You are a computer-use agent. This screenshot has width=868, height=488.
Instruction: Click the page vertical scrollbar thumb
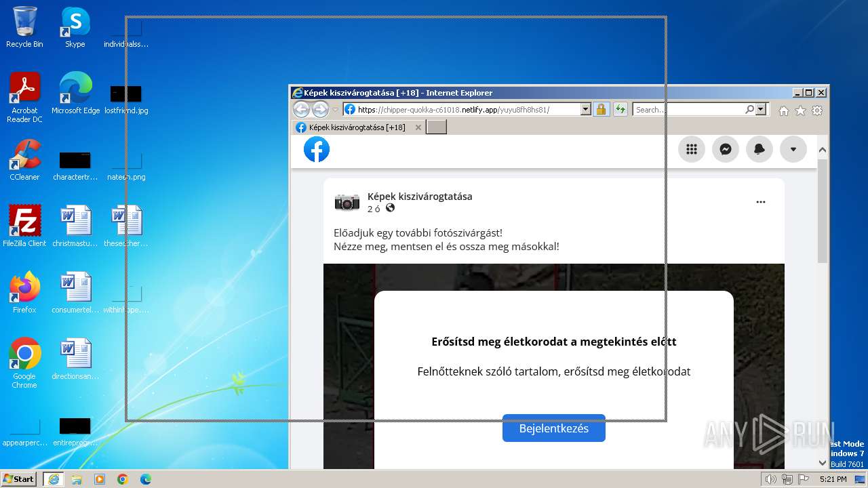coord(823,211)
